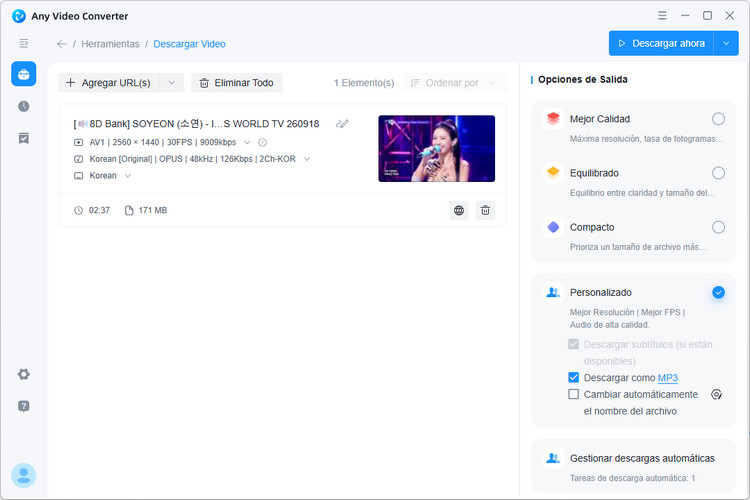This screenshot has width=750, height=500.
Task: Click the 02:37 duration text
Action: 99,211
